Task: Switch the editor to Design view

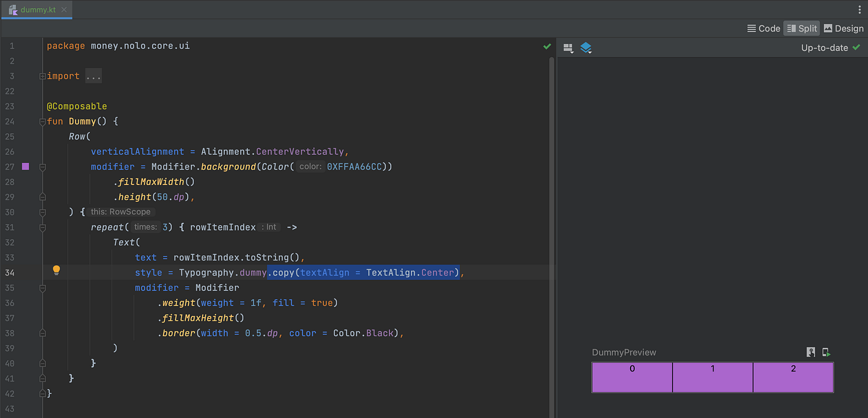Action: coord(843,28)
